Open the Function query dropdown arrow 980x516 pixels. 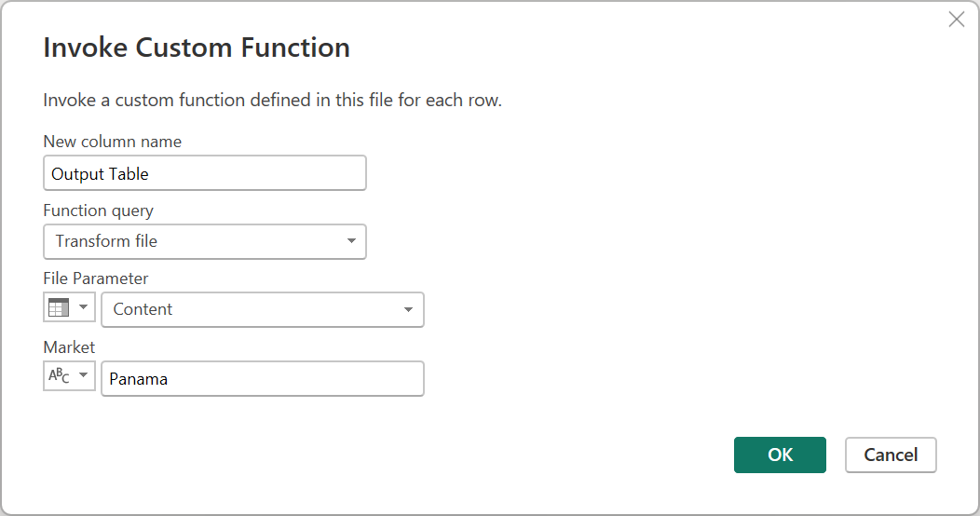point(351,241)
